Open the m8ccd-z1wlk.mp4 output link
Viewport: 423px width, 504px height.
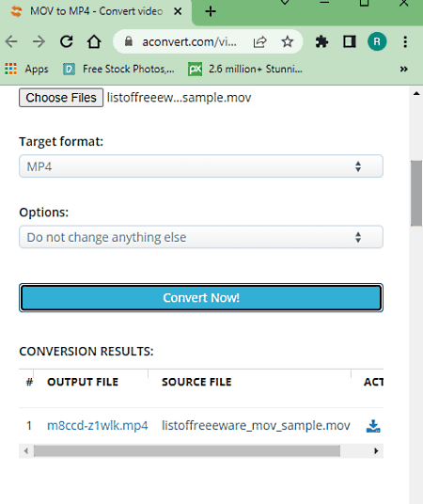pos(98,426)
